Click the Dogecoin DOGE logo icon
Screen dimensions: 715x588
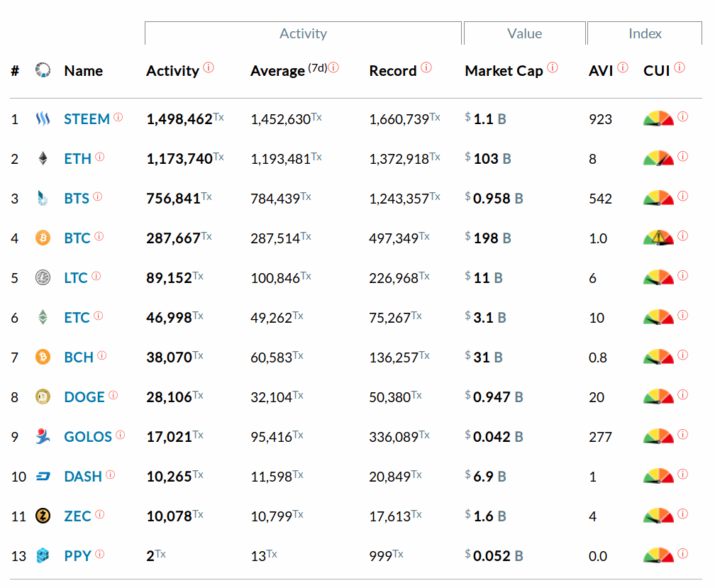pos(43,396)
